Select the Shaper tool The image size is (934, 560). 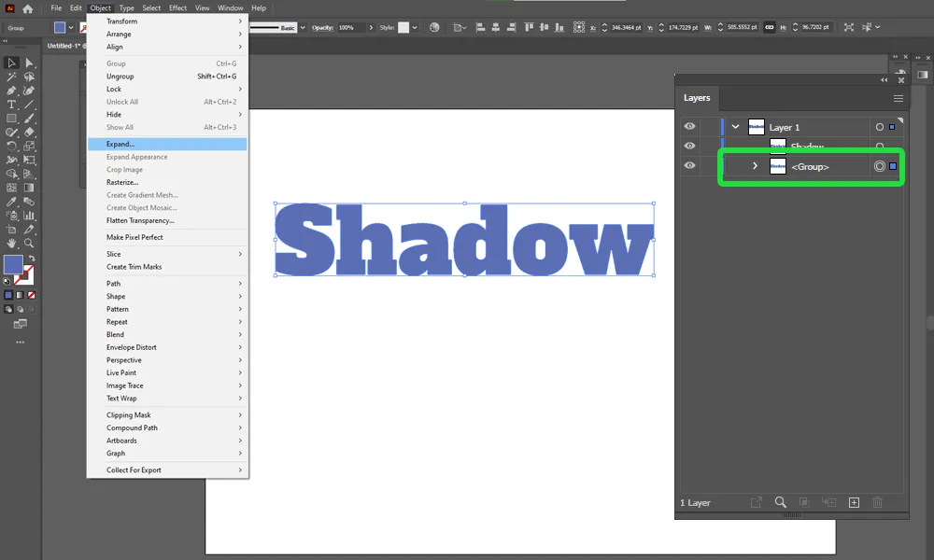point(11,133)
